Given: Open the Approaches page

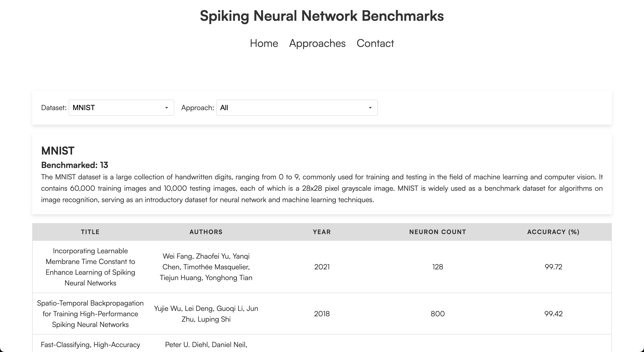Looking at the screenshot, I should pyautogui.click(x=317, y=43).
